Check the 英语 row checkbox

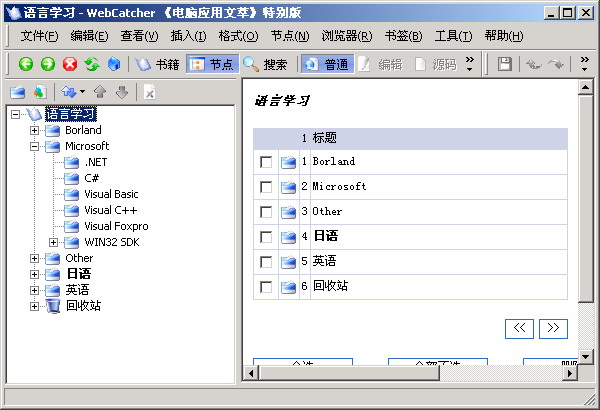(x=266, y=262)
